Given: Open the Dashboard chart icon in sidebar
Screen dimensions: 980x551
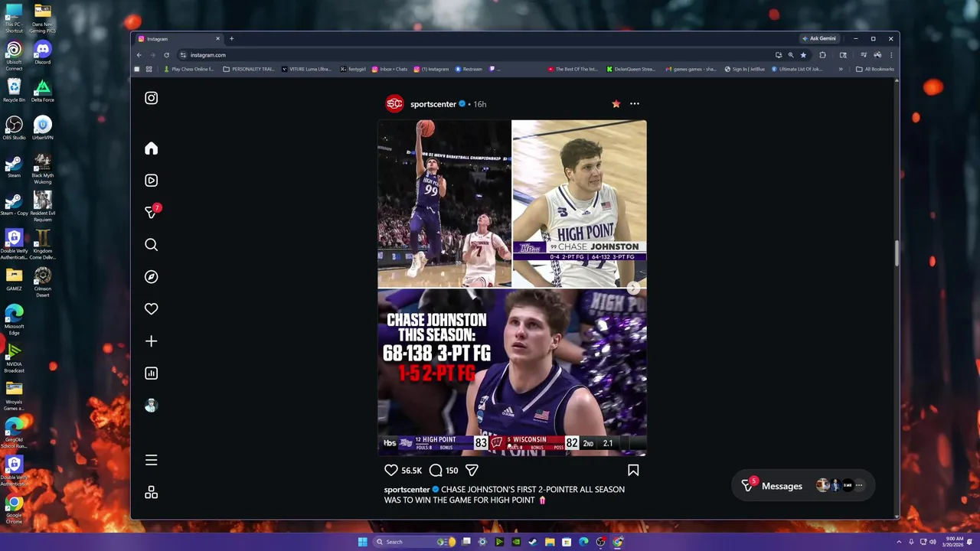Looking at the screenshot, I should coord(152,373).
